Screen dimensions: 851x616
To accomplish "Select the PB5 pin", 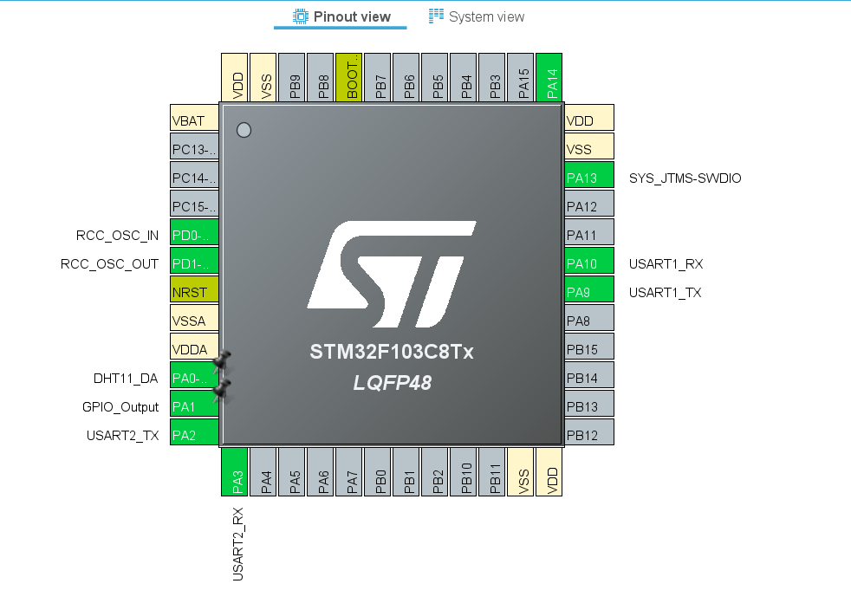I will click(435, 77).
